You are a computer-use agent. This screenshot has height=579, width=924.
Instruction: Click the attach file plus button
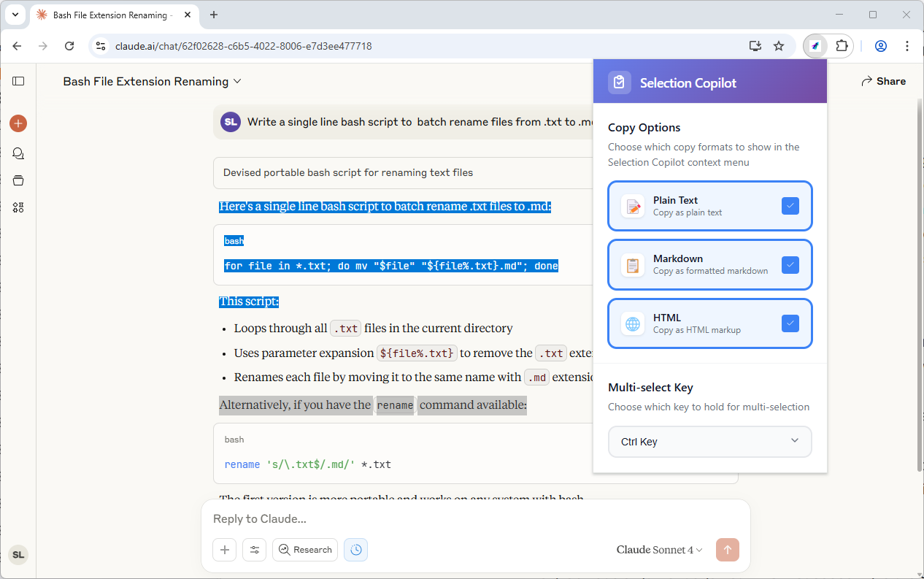coord(225,550)
